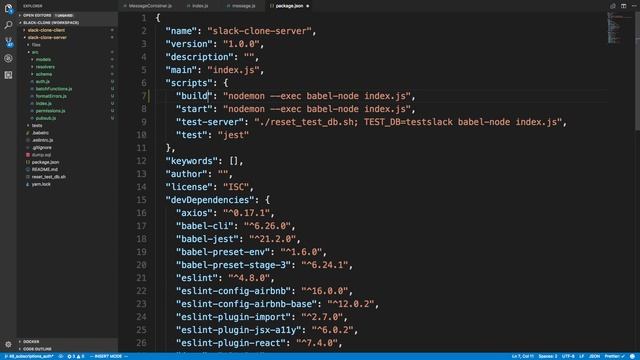Open the Source Control view

pyautogui.click(x=8, y=42)
